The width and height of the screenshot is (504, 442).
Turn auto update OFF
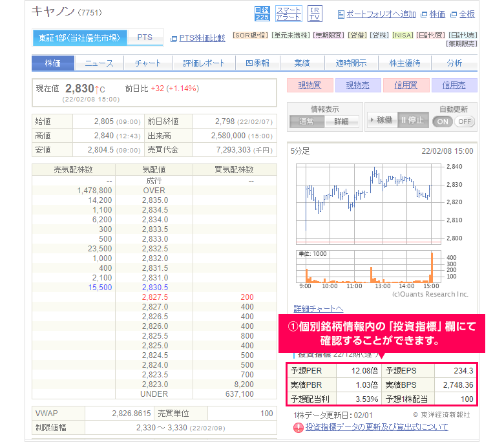[x=465, y=121]
